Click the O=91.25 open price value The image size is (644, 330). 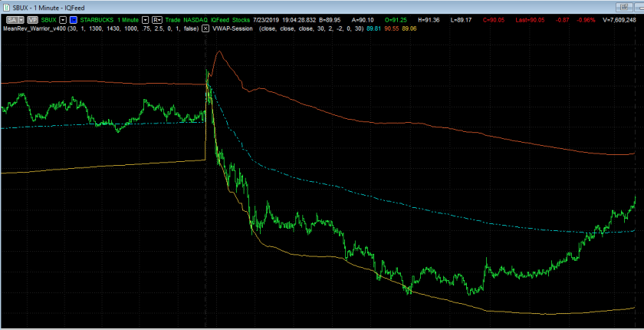point(394,18)
